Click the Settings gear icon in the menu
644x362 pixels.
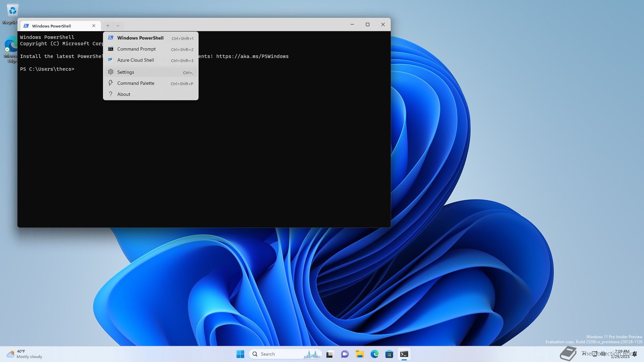coord(111,72)
